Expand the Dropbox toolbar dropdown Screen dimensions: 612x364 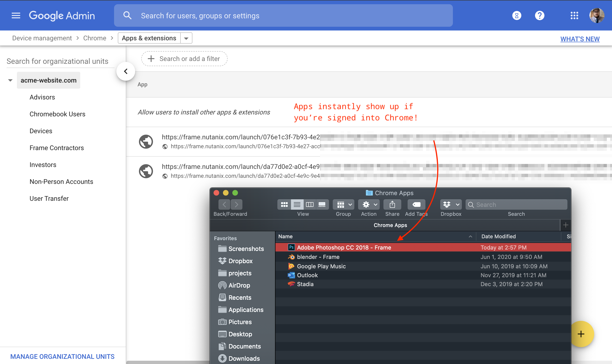(451, 205)
